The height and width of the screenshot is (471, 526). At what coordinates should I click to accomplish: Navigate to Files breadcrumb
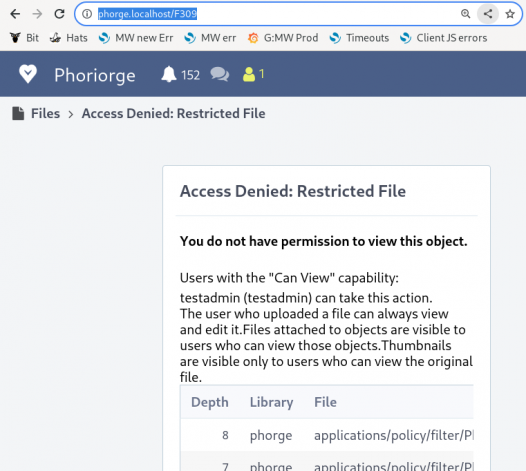click(46, 113)
